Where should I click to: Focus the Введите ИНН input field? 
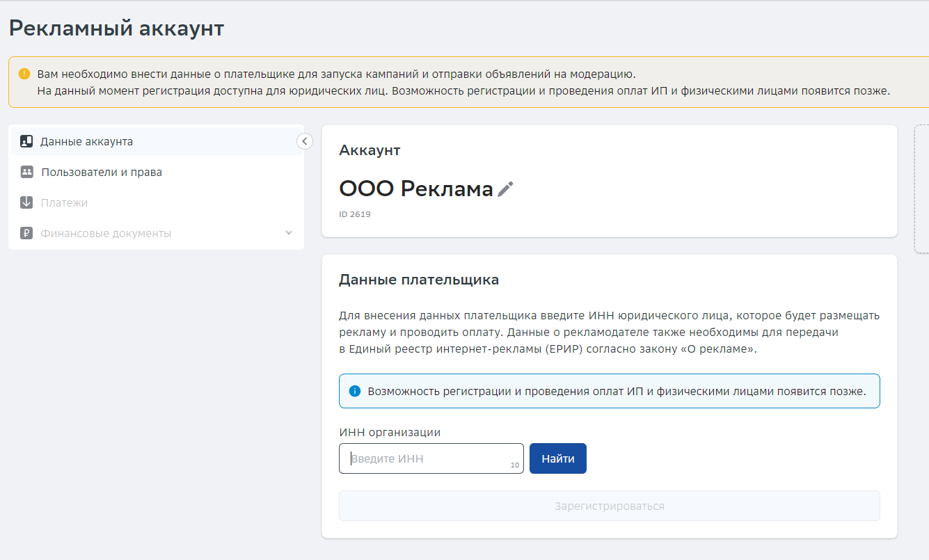[431, 458]
